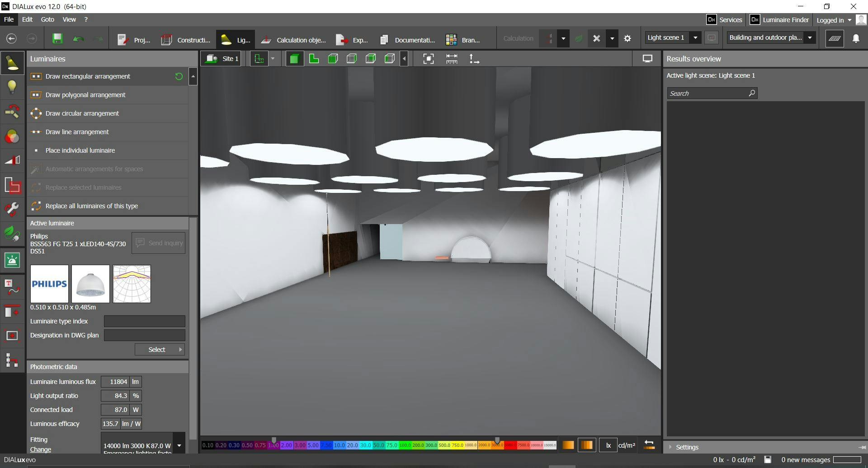Click the emergency lighting sidebar icon
Screen dimensions: 868x468
12,260
